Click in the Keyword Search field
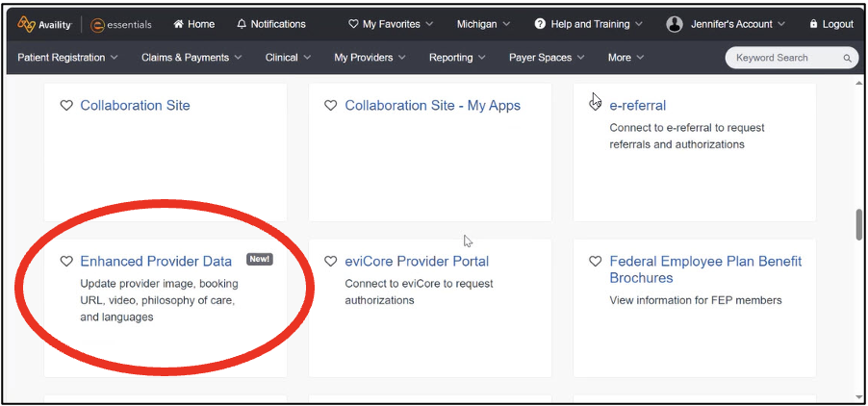868x406 pixels. click(x=792, y=58)
